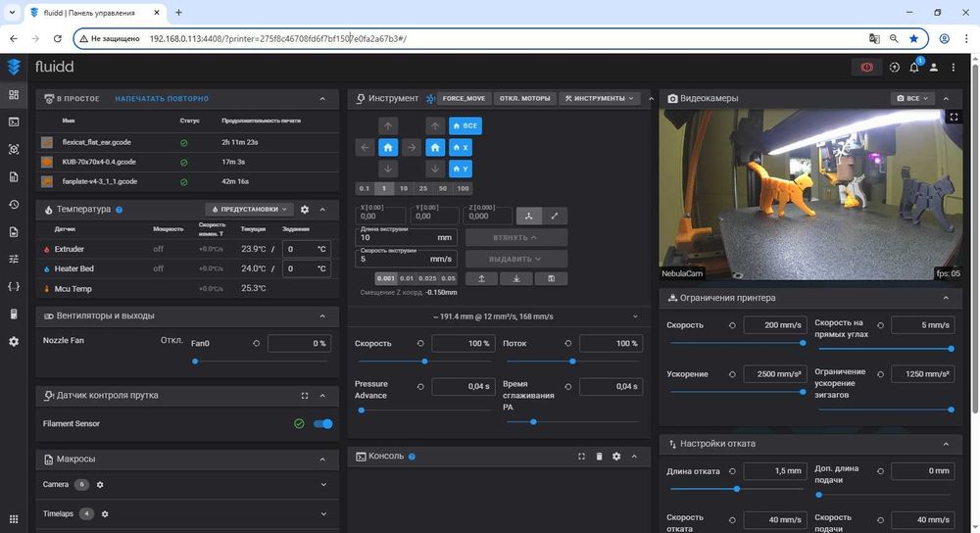Open the browser's three-dot menu
This screenshot has width=980, height=533.
point(965,39)
